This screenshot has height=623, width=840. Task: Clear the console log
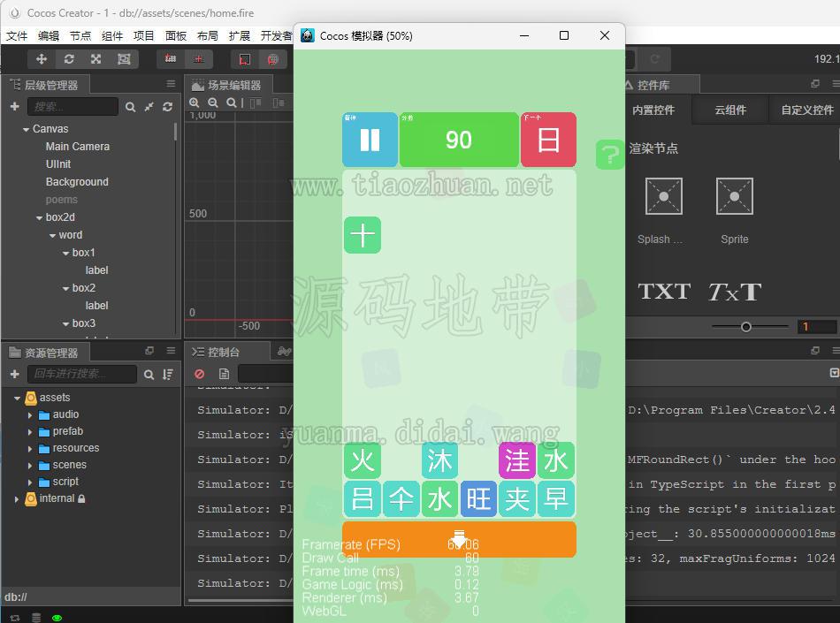[200, 374]
